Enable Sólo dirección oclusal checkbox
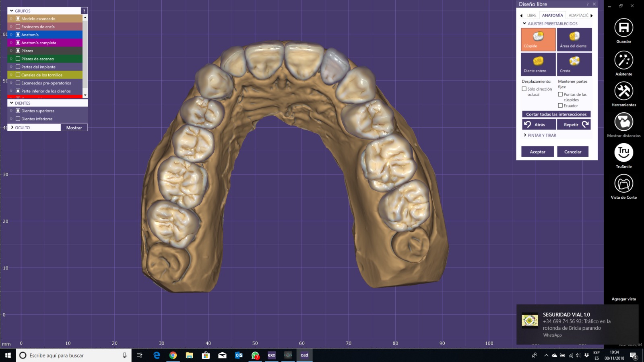The image size is (644, 362). click(524, 89)
